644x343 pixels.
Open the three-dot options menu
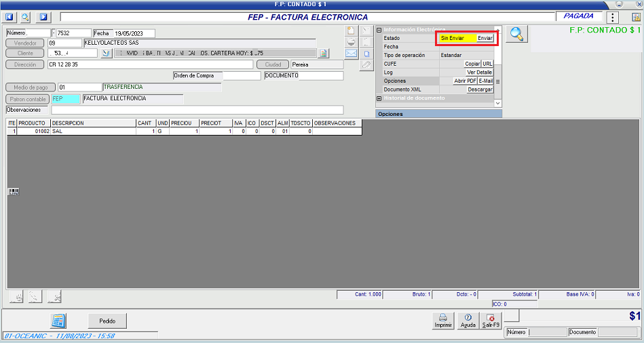click(613, 18)
